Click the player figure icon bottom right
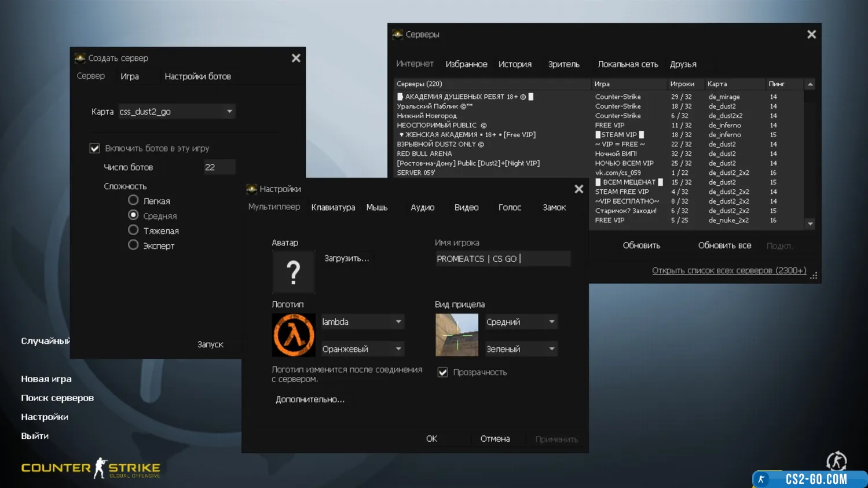The image size is (868, 488). 836,461
